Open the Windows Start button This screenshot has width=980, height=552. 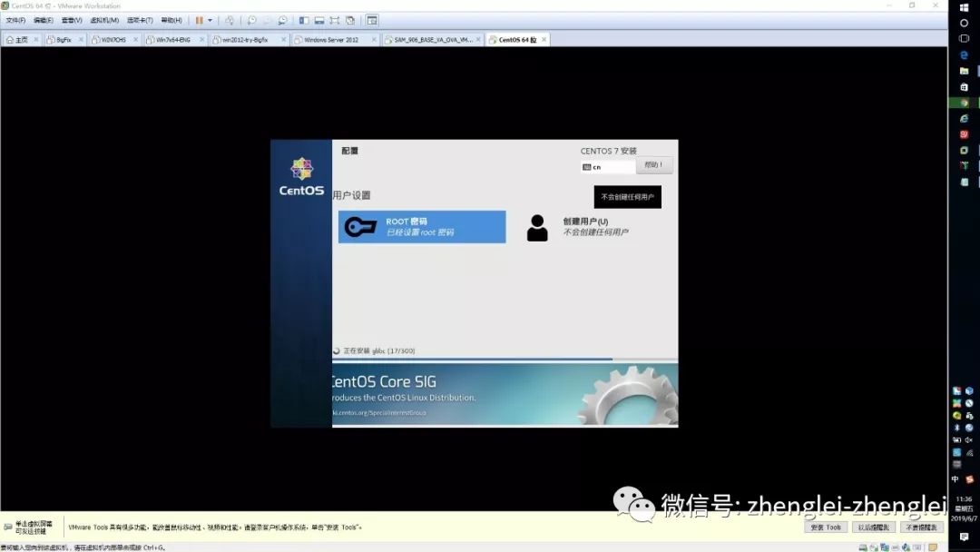click(x=964, y=7)
